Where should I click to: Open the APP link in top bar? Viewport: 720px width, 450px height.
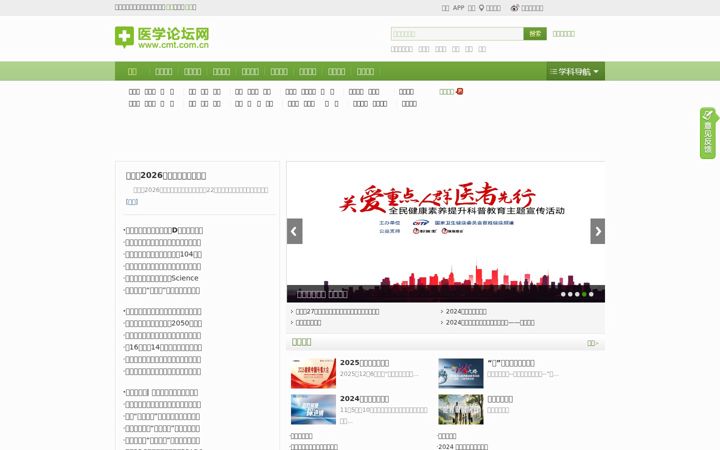click(x=458, y=8)
